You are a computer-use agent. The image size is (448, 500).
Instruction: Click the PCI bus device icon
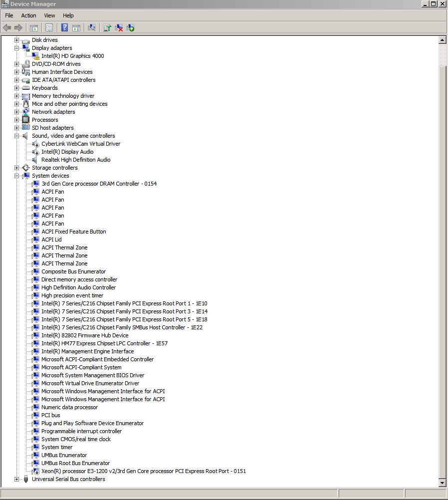click(x=36, y=415)
